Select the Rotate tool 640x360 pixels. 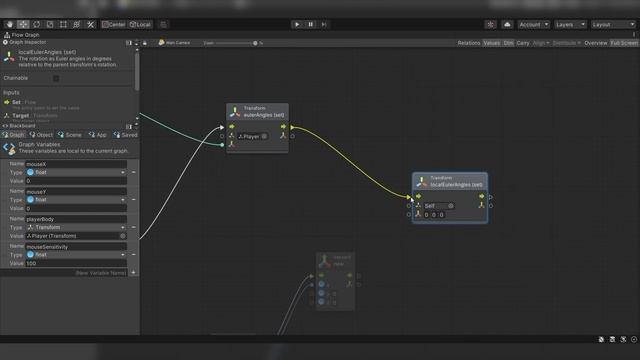point(36,24)
